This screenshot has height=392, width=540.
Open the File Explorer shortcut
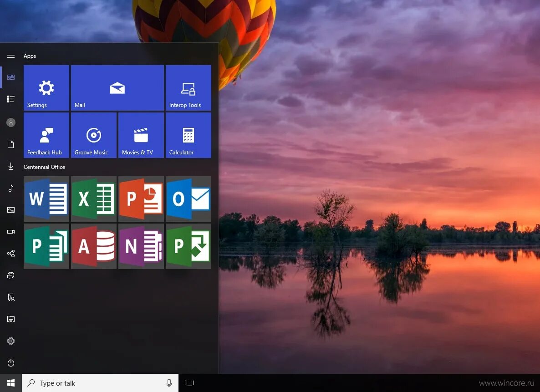(x=10, y=319)
